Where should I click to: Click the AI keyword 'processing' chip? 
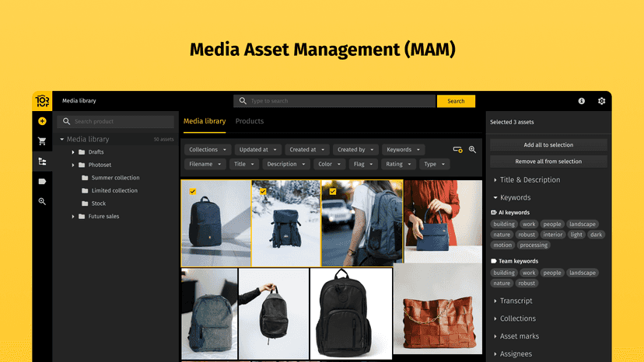point(534,245)
